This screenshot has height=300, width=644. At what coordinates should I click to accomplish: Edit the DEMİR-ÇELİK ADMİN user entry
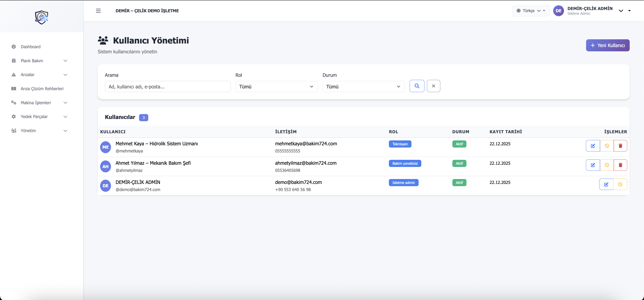pos(606,184)
